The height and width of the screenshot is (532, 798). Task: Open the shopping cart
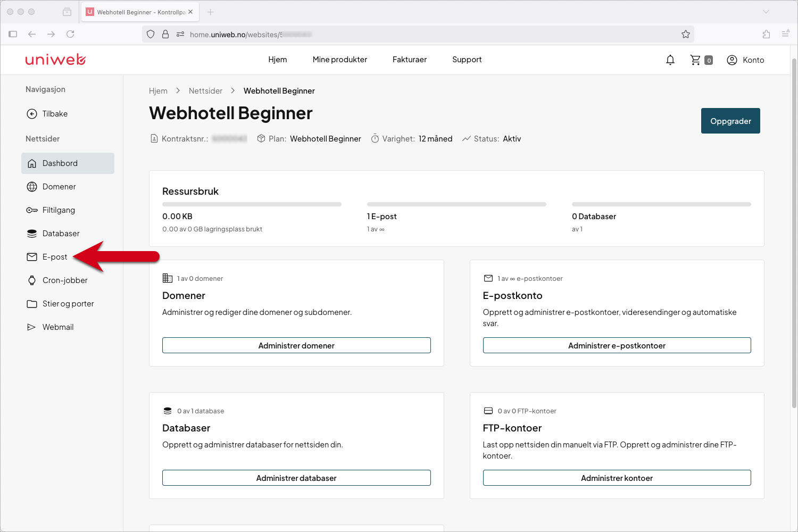pyautogui.click(x=701, y=60)
